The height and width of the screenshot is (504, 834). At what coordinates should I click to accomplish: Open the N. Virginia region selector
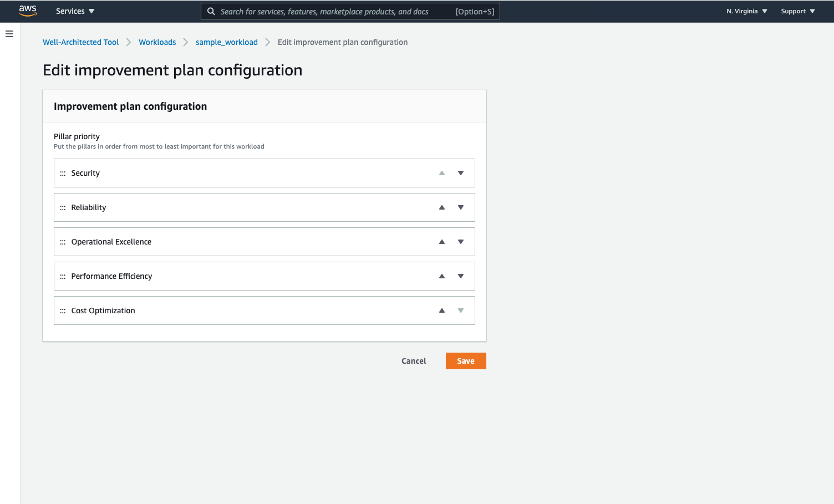[x=747, y=11]
